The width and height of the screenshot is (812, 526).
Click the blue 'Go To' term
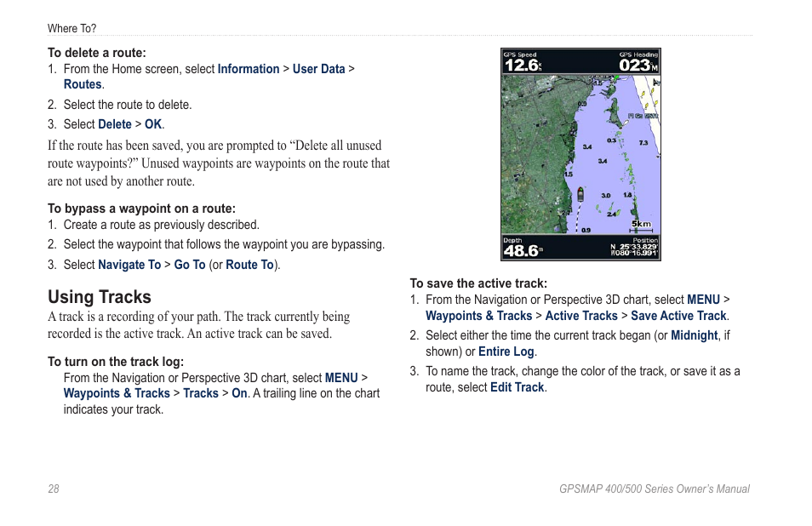click(190, 265)
